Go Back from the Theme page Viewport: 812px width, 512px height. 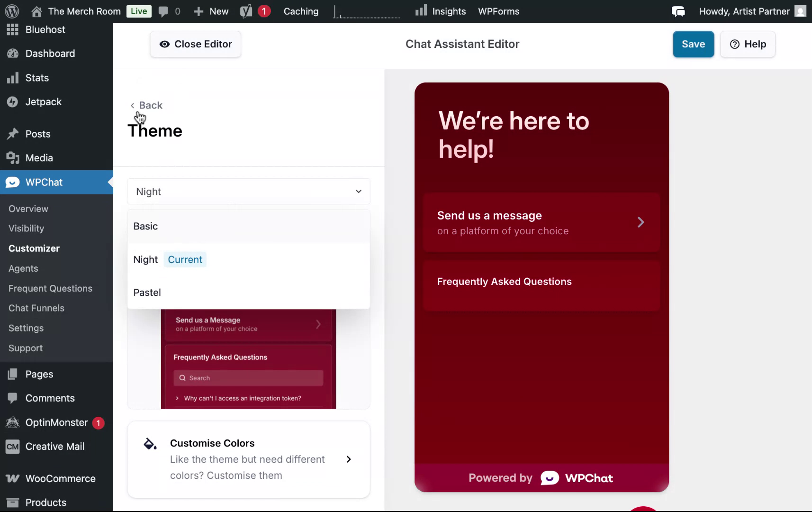tap(146, 105)
